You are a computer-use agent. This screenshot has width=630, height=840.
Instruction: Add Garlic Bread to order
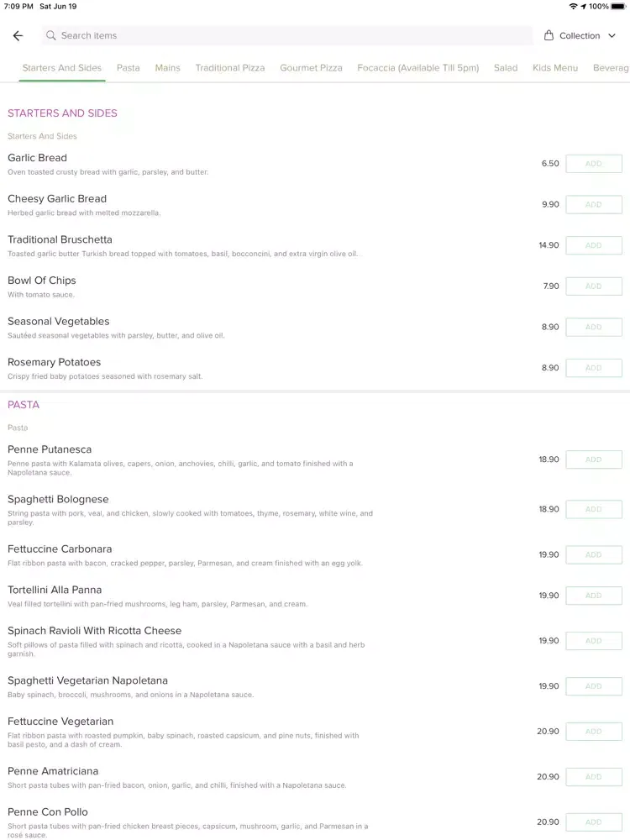coord(594,164)
